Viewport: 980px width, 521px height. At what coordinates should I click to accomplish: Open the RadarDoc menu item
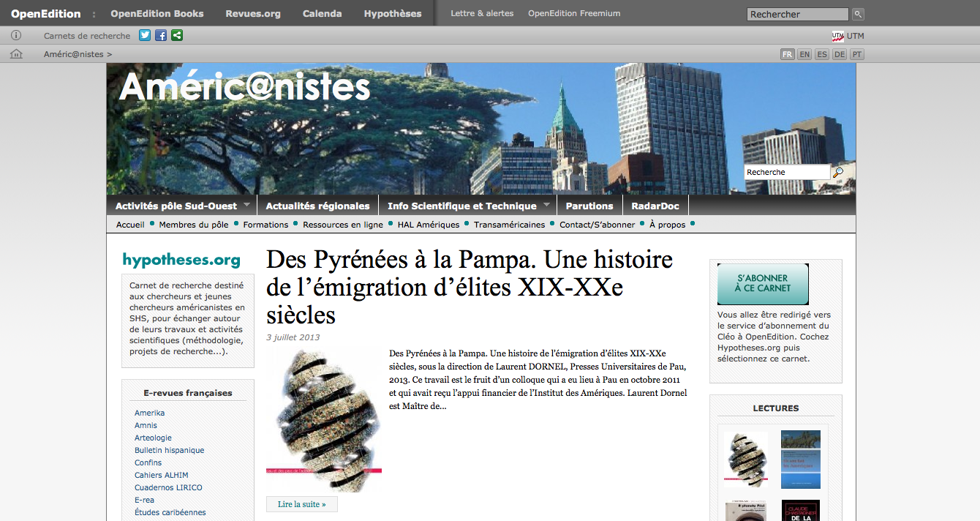(x=656, y=206)
